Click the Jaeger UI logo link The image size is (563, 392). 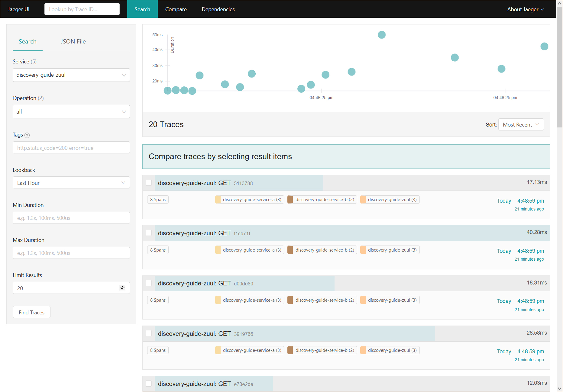tap(19, 9)
